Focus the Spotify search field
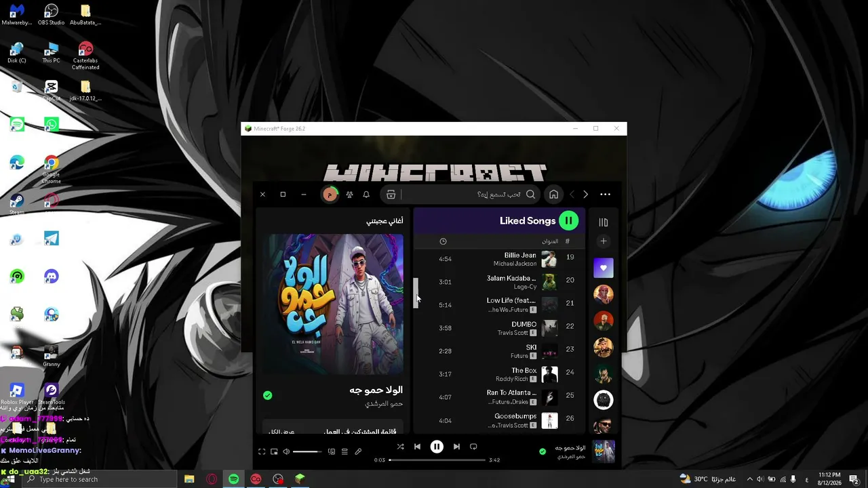Viewport: 868px width, 488px height. (462, 195)
